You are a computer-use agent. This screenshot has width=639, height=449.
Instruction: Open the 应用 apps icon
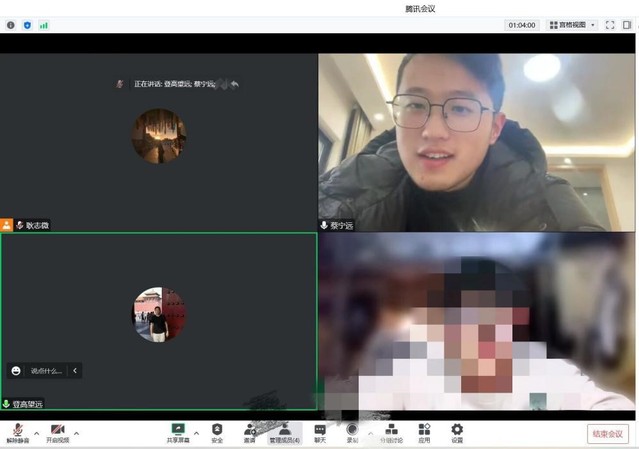(424, 430)
